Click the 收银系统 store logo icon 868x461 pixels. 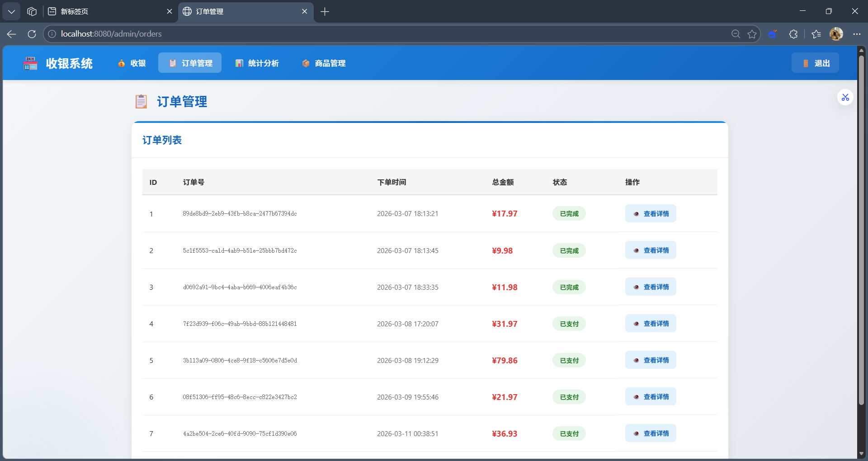click(30, 63)
